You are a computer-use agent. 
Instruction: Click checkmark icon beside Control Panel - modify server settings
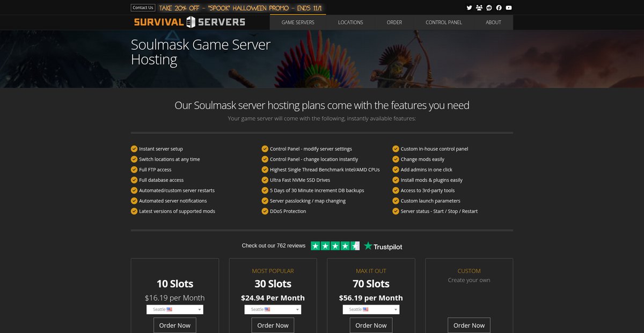pos(265,149)
